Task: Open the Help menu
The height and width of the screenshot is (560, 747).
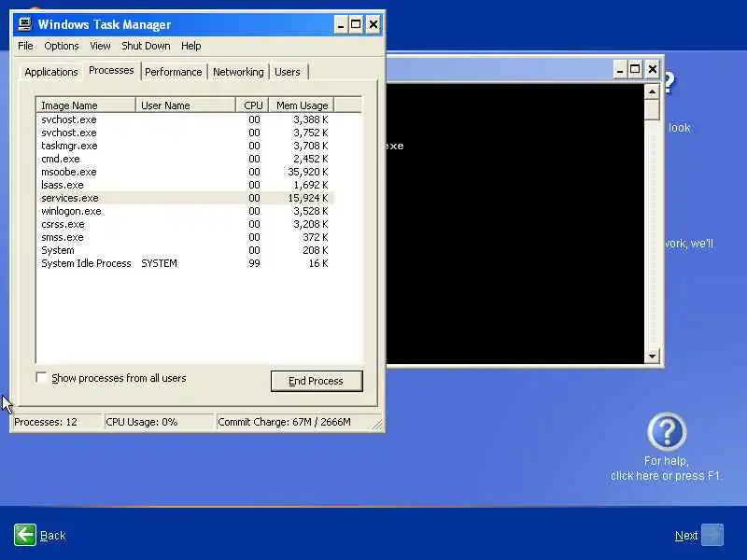Action: coord(191,46)
